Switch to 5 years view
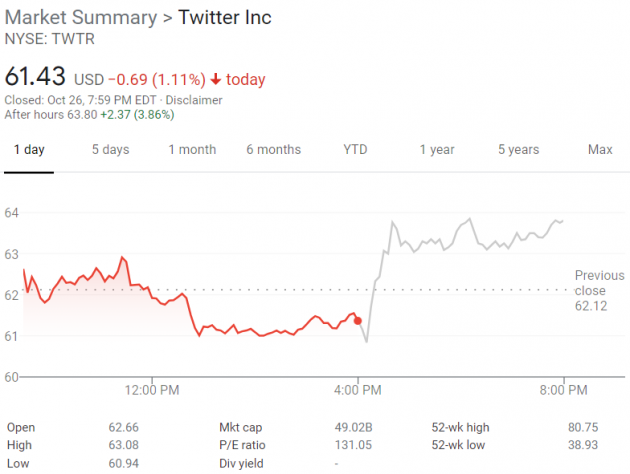 point(518,149)
